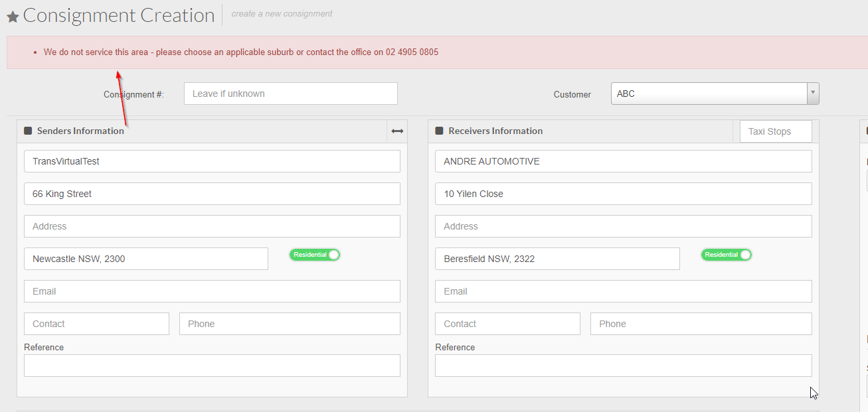Click the sender Email field
868x412 pixels.
(x=212, y=291)
